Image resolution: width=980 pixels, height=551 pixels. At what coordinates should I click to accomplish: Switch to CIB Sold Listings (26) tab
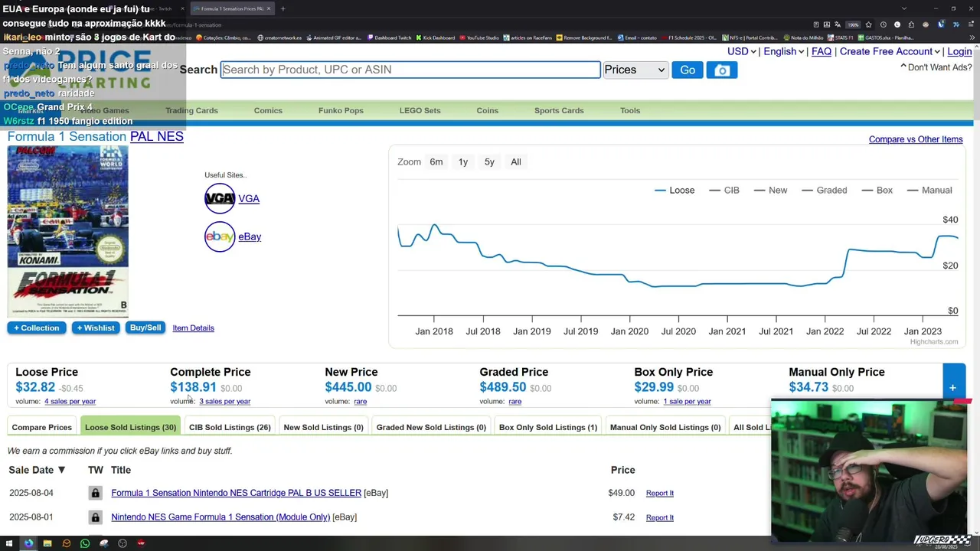pyautogui.click(x=230, y=427)
